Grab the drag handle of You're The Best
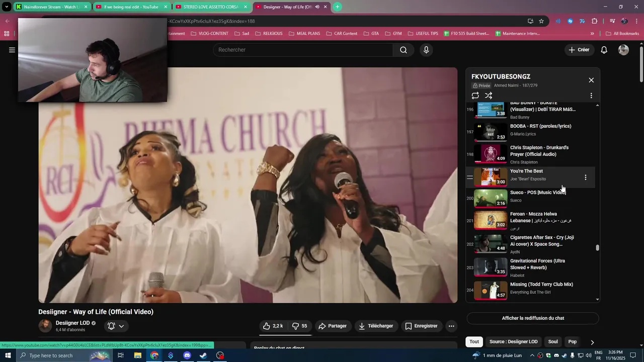 coord(469,177)
